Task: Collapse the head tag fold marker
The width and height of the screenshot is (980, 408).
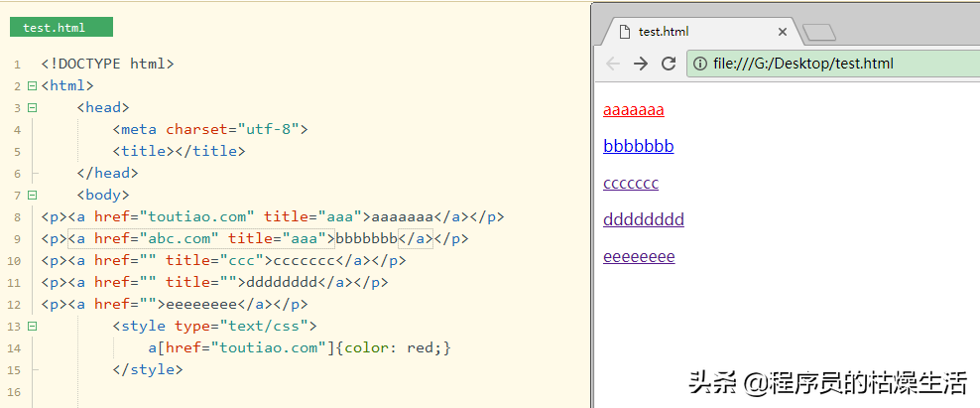Action: tap(32, 107)
